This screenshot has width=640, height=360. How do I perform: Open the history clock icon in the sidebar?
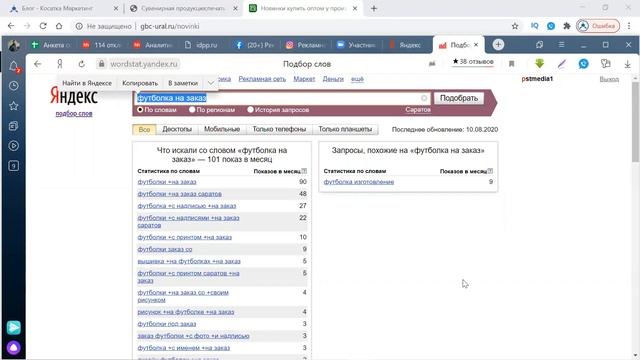pyautogui.click(x=13, y=86)
